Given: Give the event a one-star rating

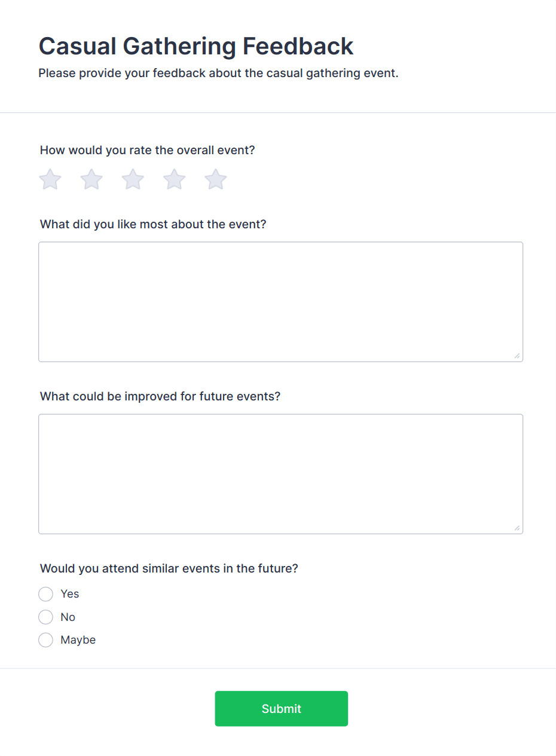Looking at the screenshot, I should click(50, 179).
